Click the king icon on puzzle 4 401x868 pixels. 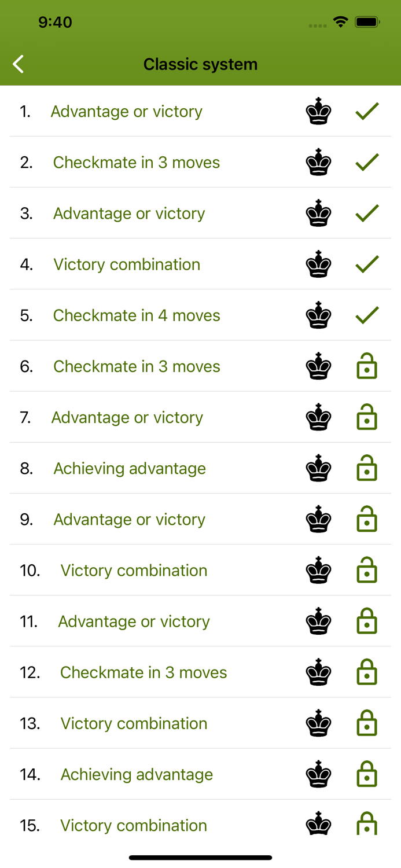pos(319,264)
